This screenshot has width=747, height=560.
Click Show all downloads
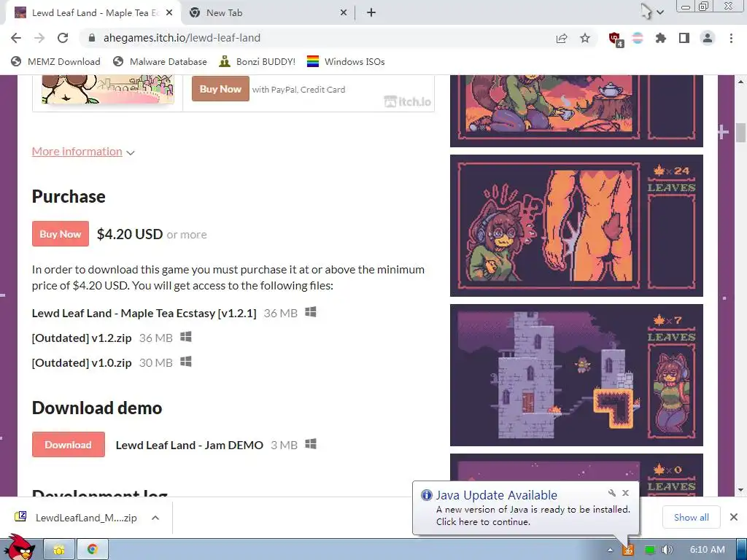pos(692,517)
